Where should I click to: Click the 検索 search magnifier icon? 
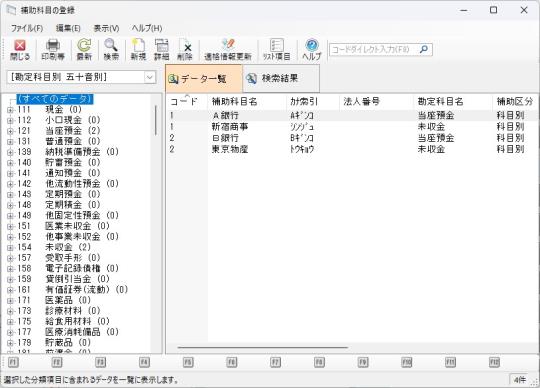[111, 50]
